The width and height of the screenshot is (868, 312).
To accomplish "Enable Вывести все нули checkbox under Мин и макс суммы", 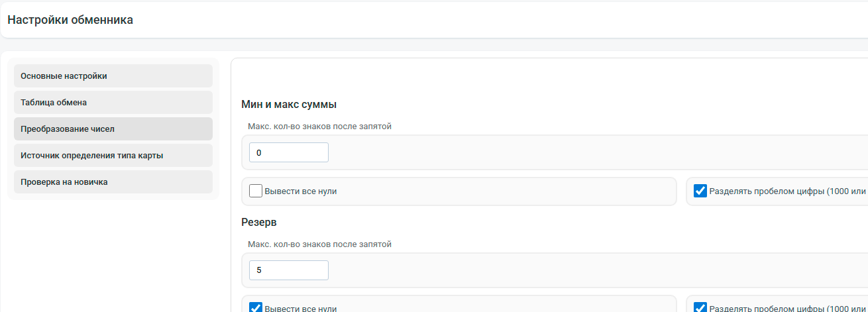I will [256, 191].
